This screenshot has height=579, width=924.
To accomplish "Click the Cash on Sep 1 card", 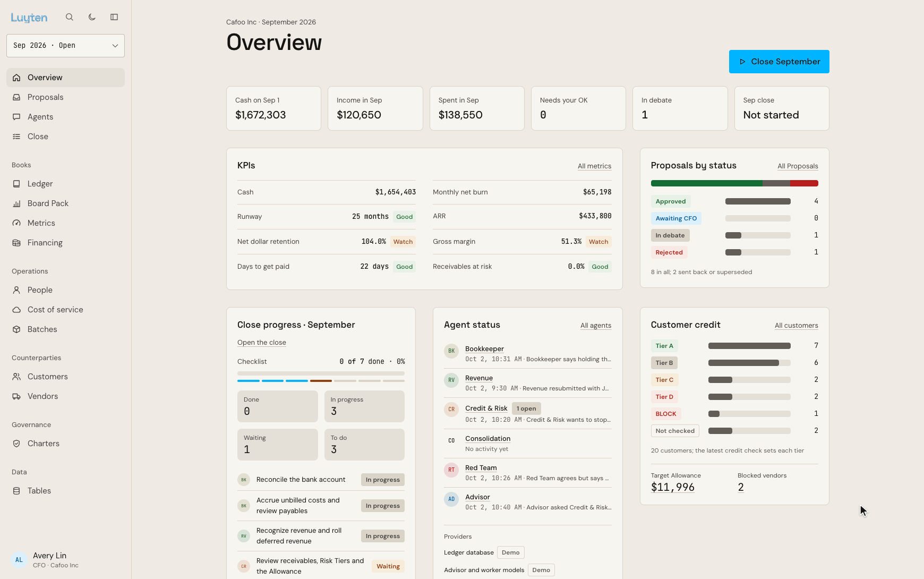I will [x=273, y=108].
